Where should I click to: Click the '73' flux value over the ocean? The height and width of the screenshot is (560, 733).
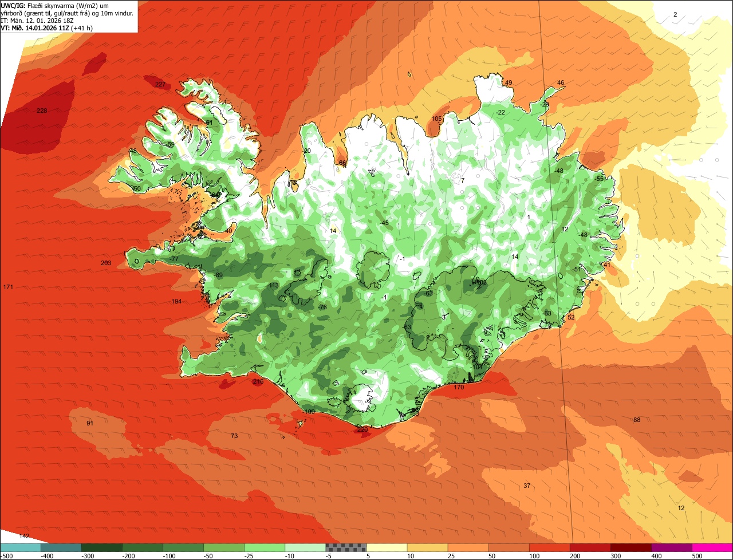(x=234, y=436)
